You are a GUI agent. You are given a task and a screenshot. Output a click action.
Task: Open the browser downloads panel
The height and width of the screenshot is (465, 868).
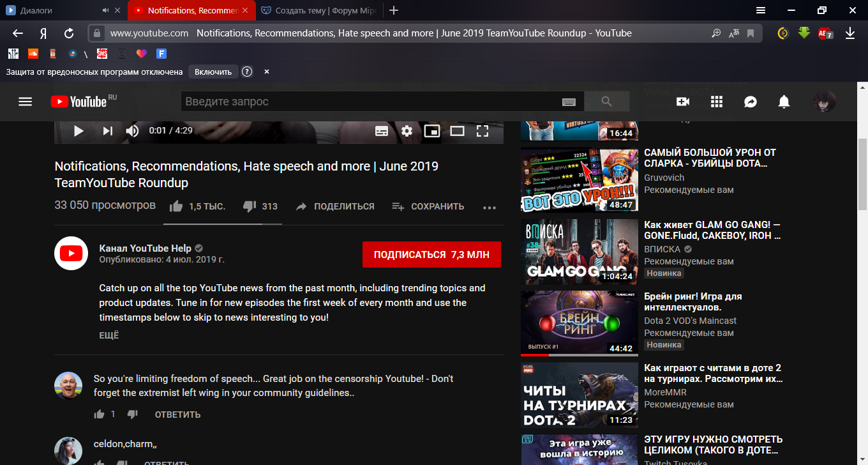pyautogui.click(x=850, y=33)
